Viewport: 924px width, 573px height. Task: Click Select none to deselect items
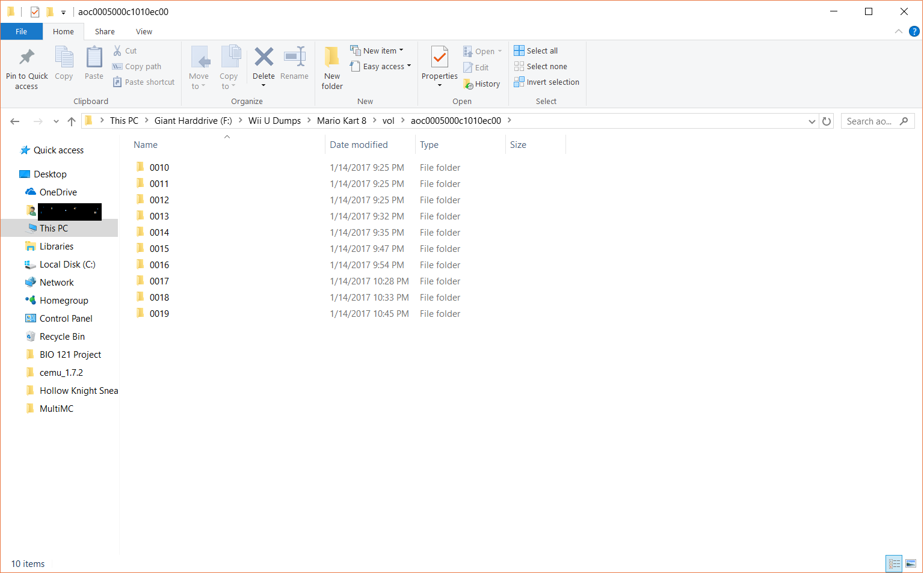(x=540, y=66)
